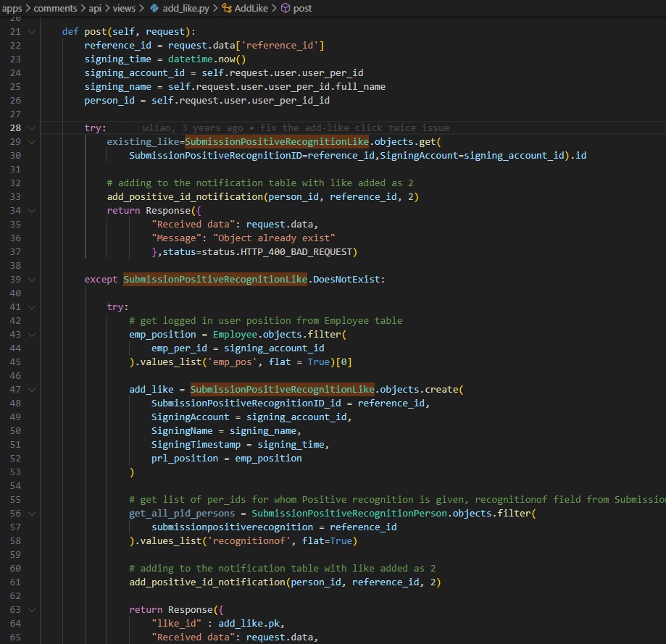Click 'HTTP_400_BAD_REQUEST' on line 37
This screenshot has height=644, width=666.
[x=296, y=252]
